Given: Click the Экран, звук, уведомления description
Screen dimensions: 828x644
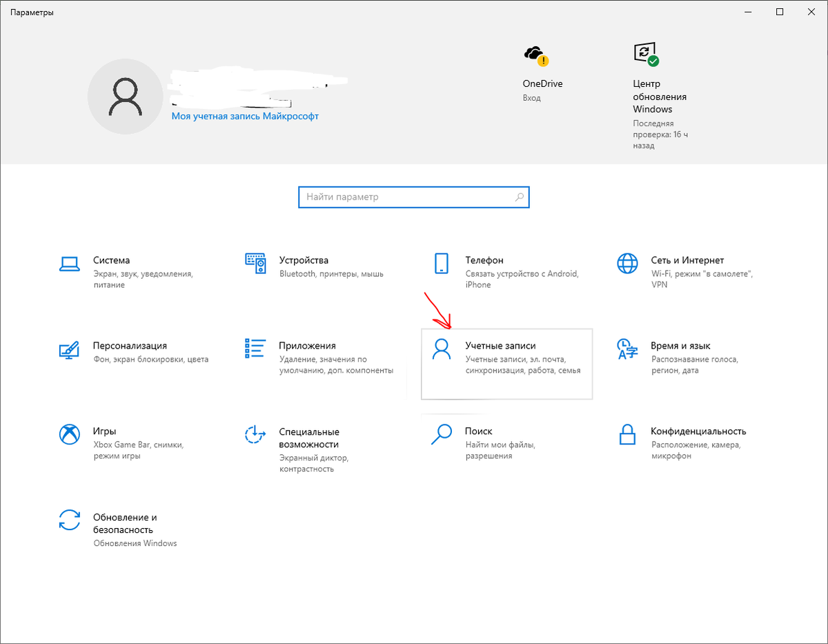Looking at the screenshot, I should 143,280.
